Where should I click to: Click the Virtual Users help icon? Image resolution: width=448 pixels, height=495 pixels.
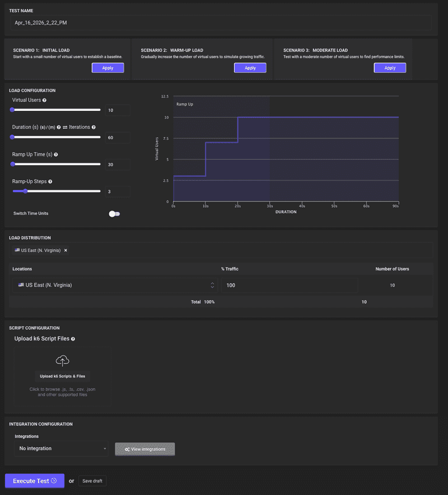coord(44,100)
